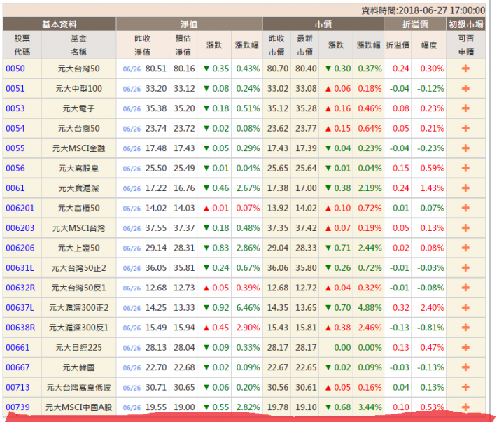Click the plus icon for 元大高股息 row
This screenshot has height=422, width=504.
[465, 168]
